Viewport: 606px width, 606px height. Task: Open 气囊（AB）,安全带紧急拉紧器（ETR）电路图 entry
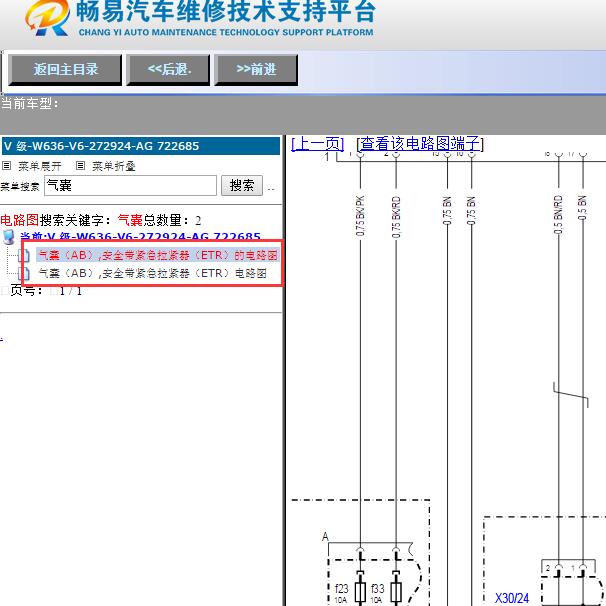click(x=152, y=273)
